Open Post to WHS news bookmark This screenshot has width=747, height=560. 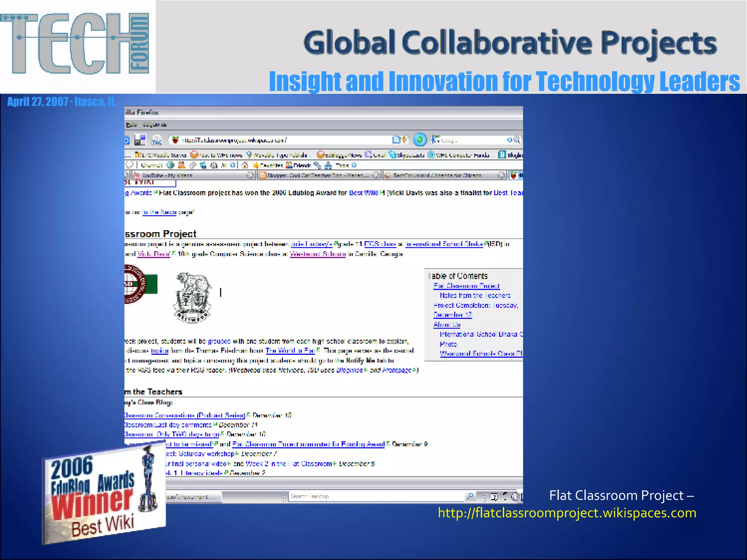(x=216, y=155)
